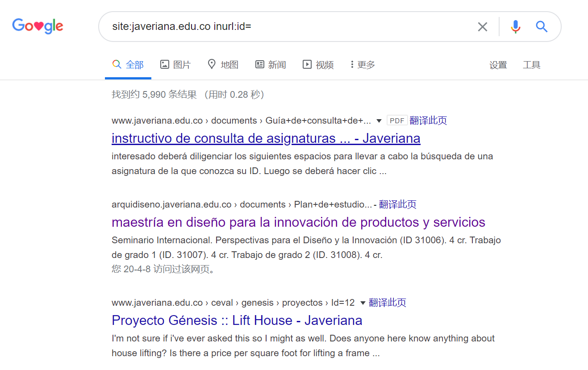Select the 全部 (All) tab
The width and height of the screenshot is (588, 370).
[x=128, y=65]
